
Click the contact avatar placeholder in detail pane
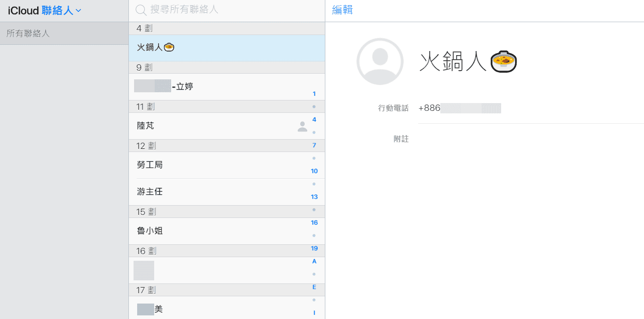click(380, 61)
